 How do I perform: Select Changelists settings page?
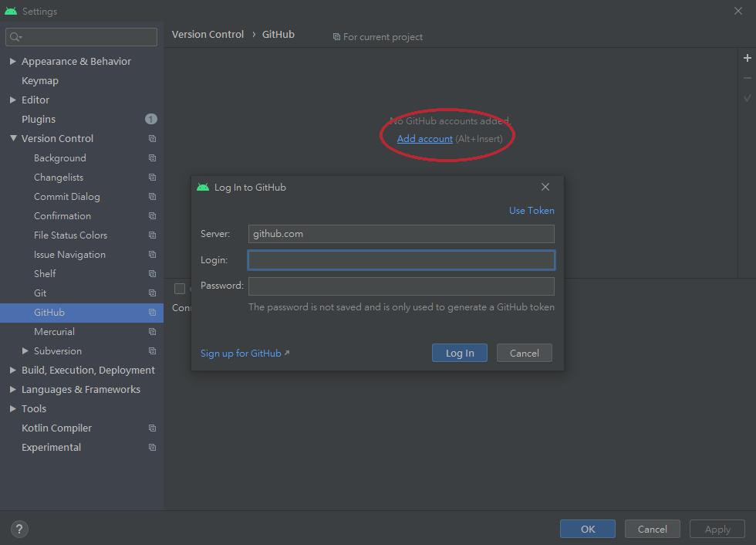tap(59, 177)
